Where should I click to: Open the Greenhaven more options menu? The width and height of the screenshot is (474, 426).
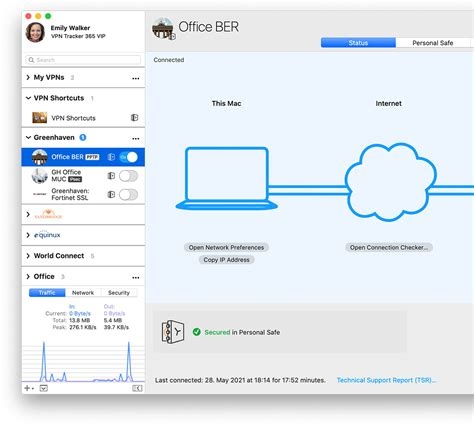[x=136, y=139]
